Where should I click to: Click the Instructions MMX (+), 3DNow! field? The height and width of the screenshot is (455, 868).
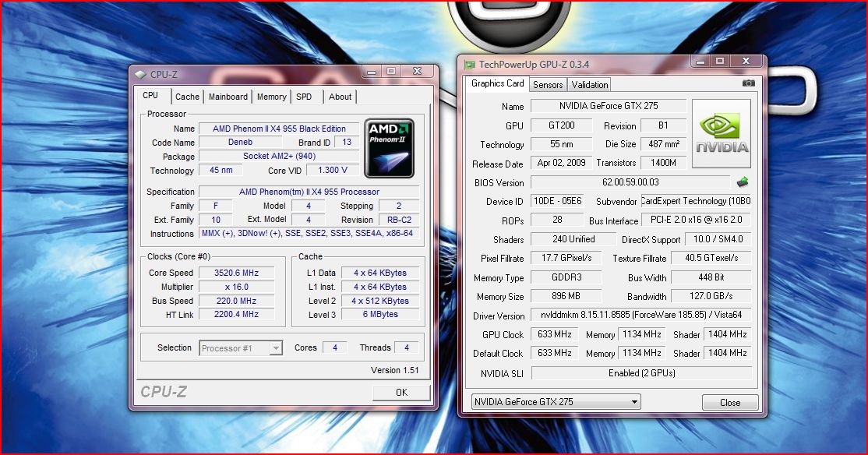pos(309,234)
